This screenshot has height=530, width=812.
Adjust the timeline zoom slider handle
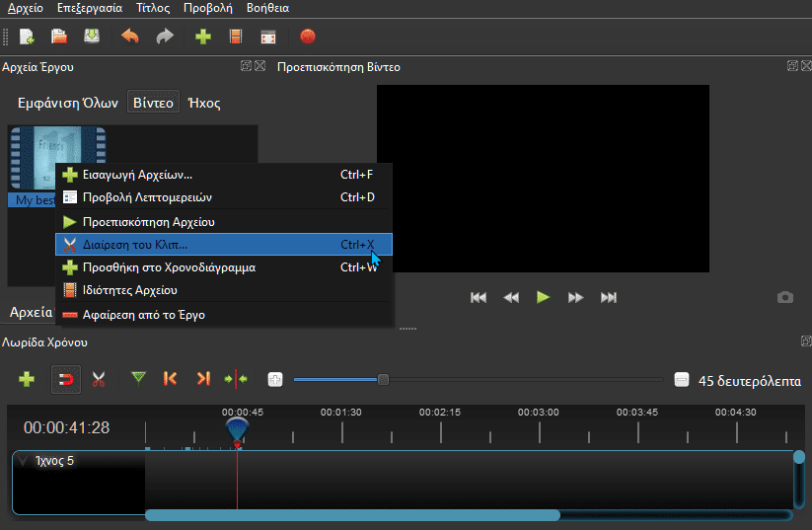coord(383,380)
